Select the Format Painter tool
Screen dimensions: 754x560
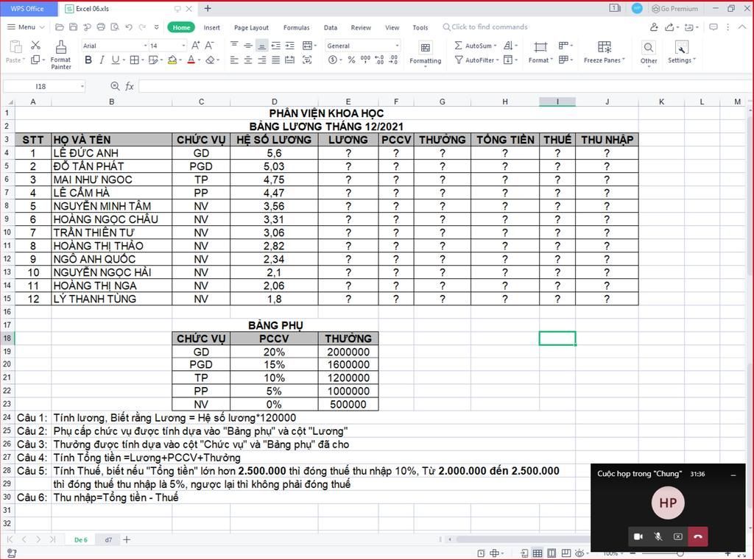(60, 54)
